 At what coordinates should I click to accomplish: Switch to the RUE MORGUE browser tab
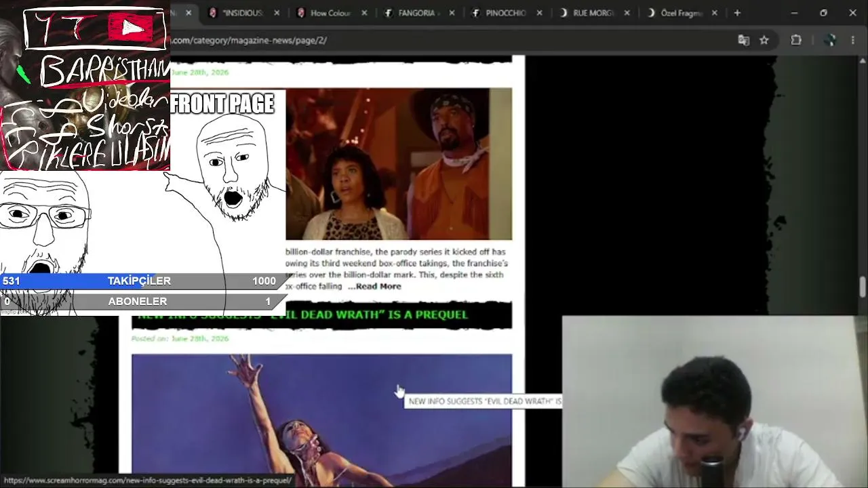[593, 13]
